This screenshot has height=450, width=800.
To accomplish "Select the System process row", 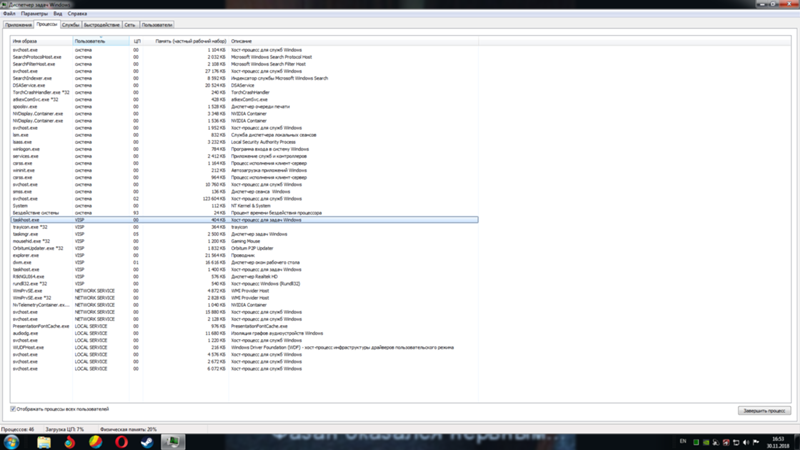I will pyautogui.click(x=244, y=206).
